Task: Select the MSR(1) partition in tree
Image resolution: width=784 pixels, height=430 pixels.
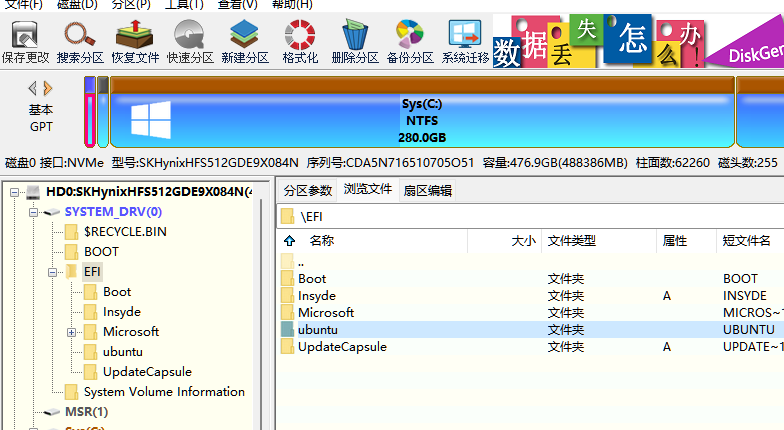Action: (x=86, y=412)
